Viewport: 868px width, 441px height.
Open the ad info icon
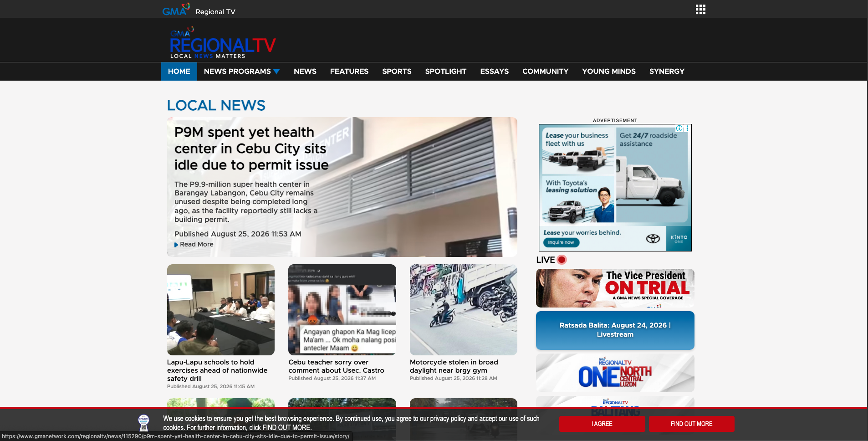click(x=679, y=128)
